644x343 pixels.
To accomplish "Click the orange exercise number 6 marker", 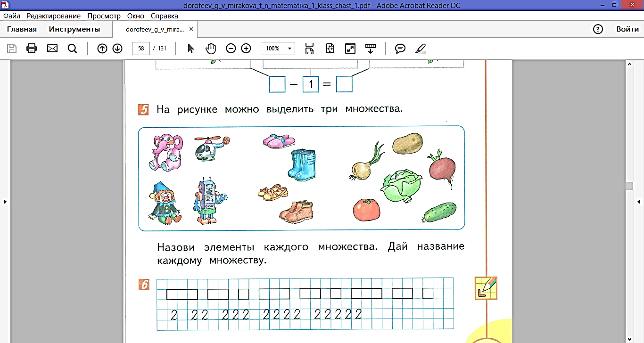I will (144, 285).
